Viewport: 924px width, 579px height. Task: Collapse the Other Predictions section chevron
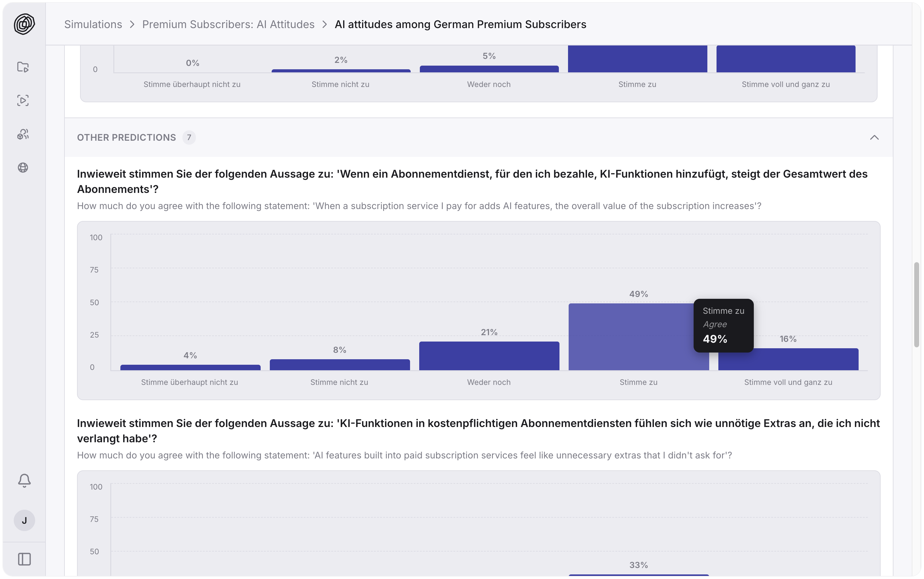(874, 137)
